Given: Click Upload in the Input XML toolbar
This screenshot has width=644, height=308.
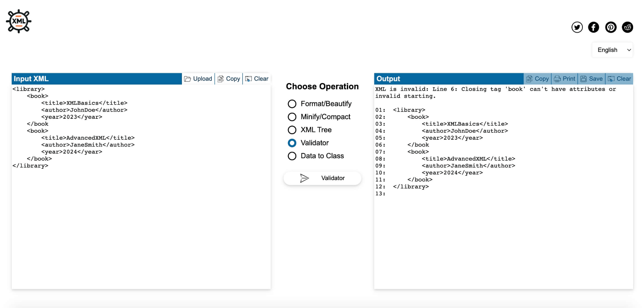Looking at the screenshot, I should [x=198, y=79].
